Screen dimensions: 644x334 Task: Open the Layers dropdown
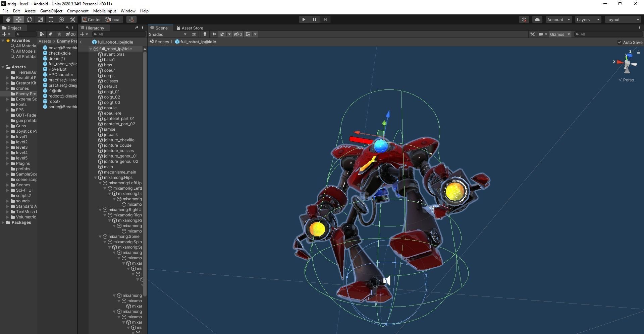point(588,19)
